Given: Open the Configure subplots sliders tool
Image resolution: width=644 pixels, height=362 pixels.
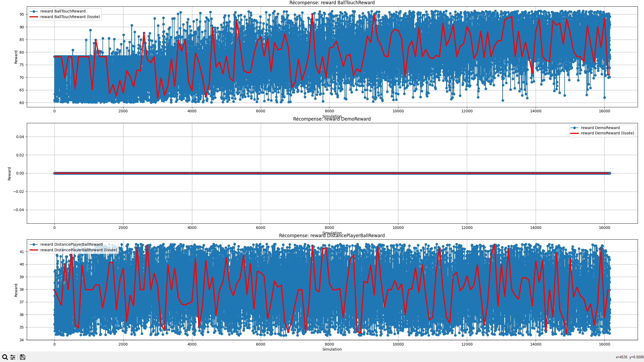Looking at the screenshot, I should click(x=13, y=357).
